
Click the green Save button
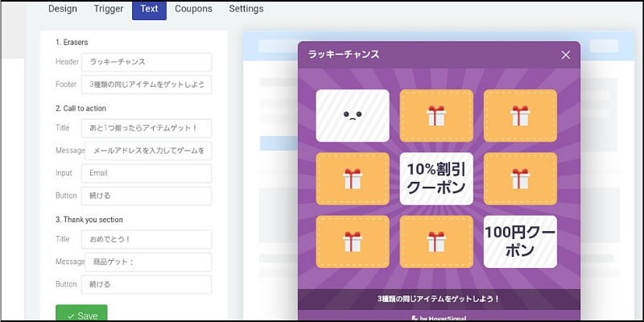pyautogui.click(x=81, y=313)
